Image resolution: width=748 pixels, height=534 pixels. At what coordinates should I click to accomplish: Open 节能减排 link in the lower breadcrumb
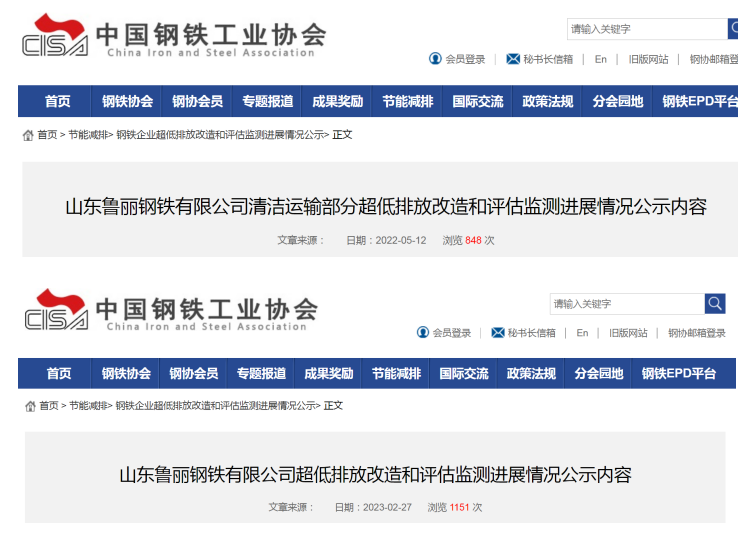pos(88,406)
